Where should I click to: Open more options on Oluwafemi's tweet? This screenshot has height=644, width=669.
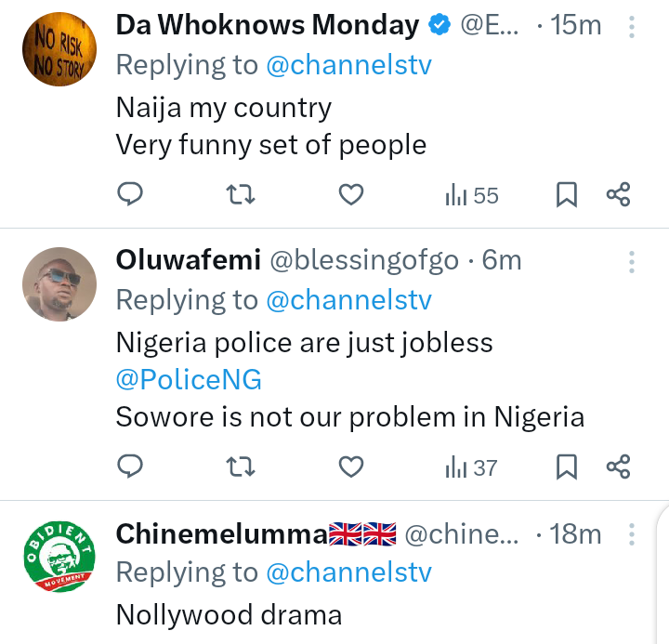click(x=632, y=261)
